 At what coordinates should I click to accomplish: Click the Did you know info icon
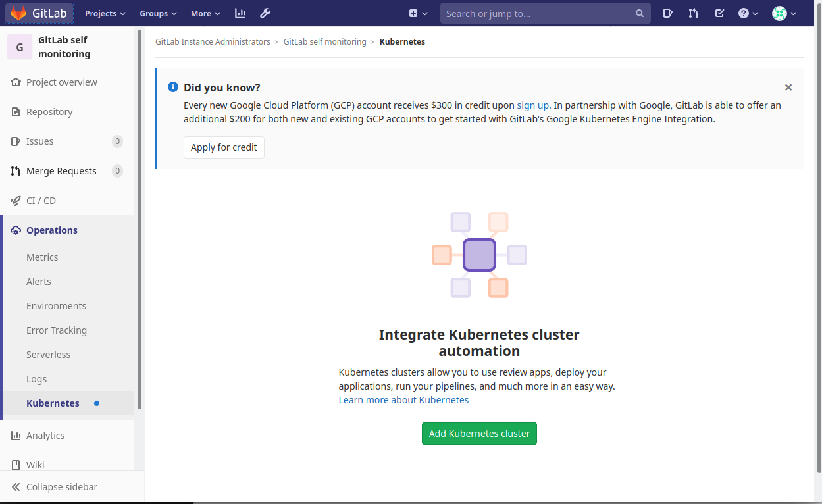point(173,87)
